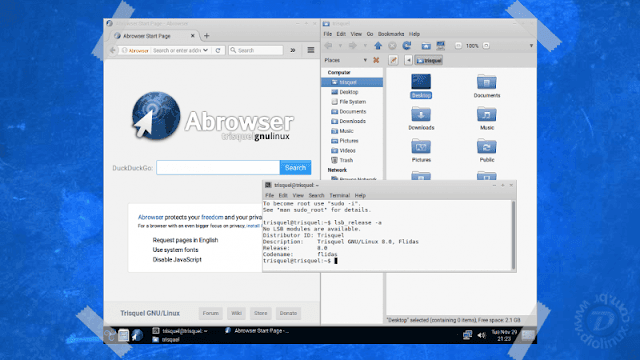
Task: Go up to parent folder in file manager
Action: [378, 46]
